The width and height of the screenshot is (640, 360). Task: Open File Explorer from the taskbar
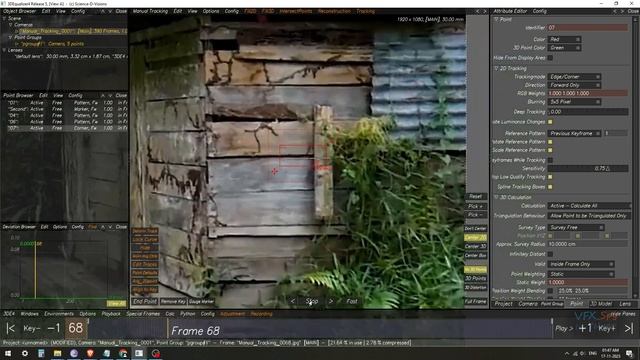click(x=57, y=353)
